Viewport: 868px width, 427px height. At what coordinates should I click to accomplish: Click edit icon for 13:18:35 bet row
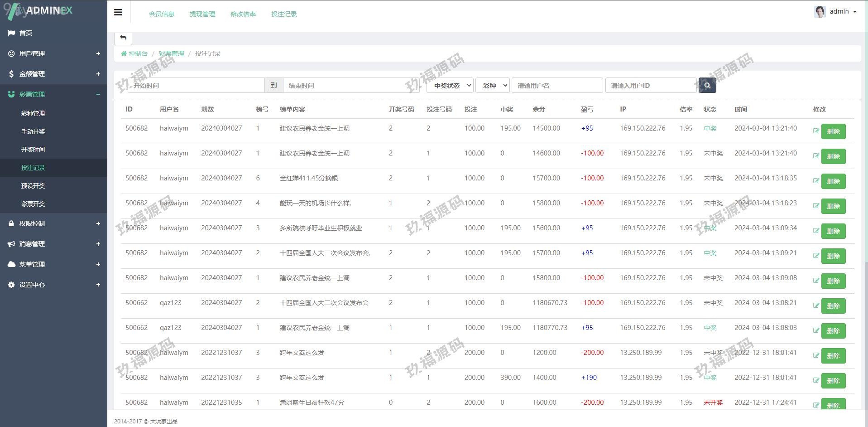click(x=816, y=181)
